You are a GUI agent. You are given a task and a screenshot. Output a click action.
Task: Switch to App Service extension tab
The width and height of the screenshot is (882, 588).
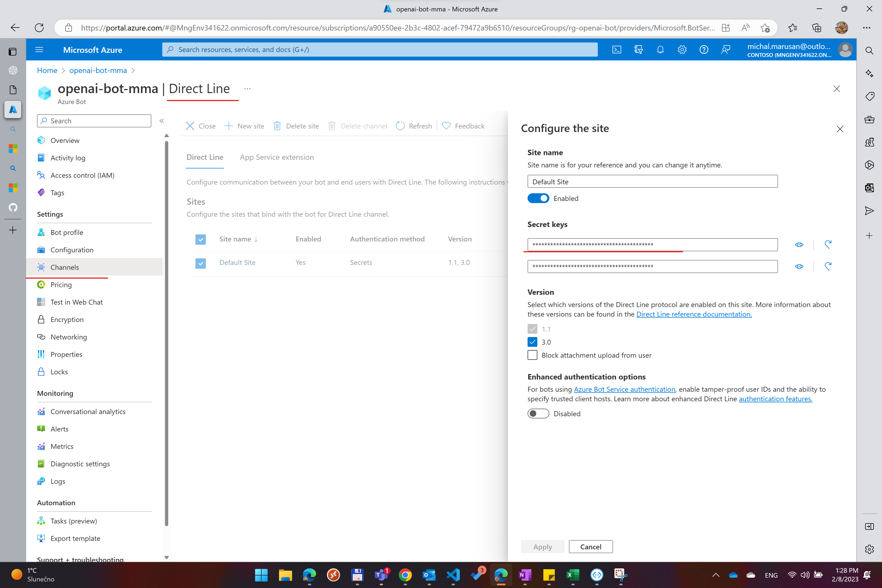277,157
